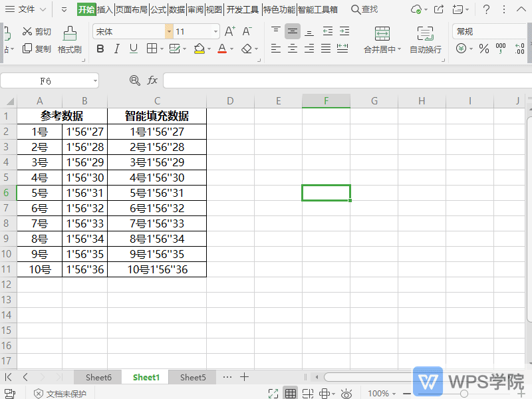Select cell C6 containing 5号1'56''31
Screen dimensions: 532x399
157,193
